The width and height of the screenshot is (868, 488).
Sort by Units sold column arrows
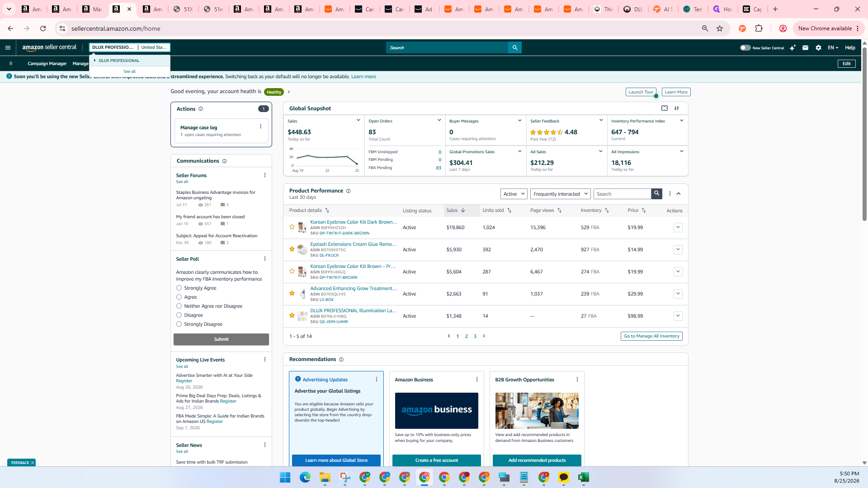pyautogui.click(x=509, y=210)
